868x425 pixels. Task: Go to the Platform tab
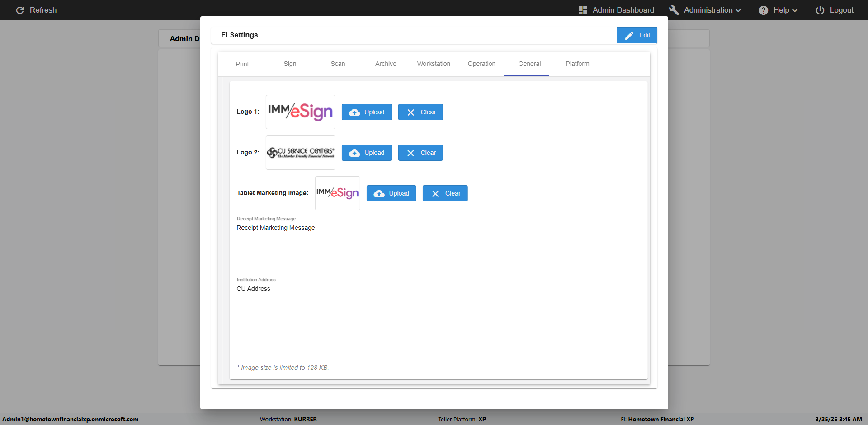tap(577, 64)
